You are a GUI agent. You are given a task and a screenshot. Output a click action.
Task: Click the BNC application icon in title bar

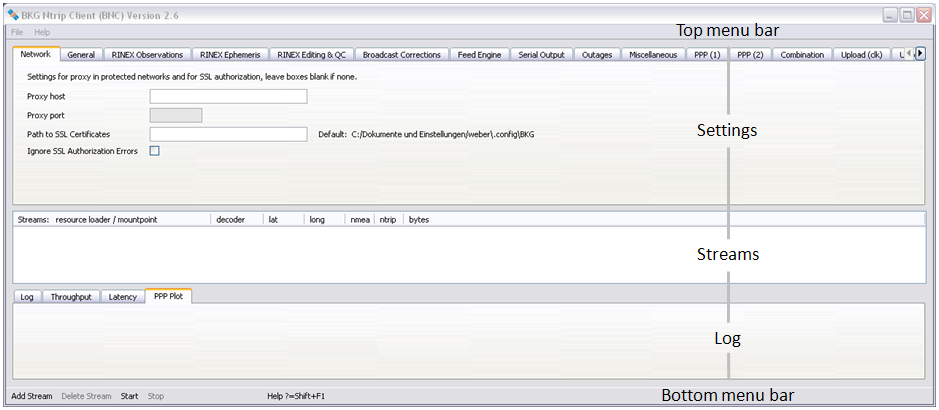[13, 15]
